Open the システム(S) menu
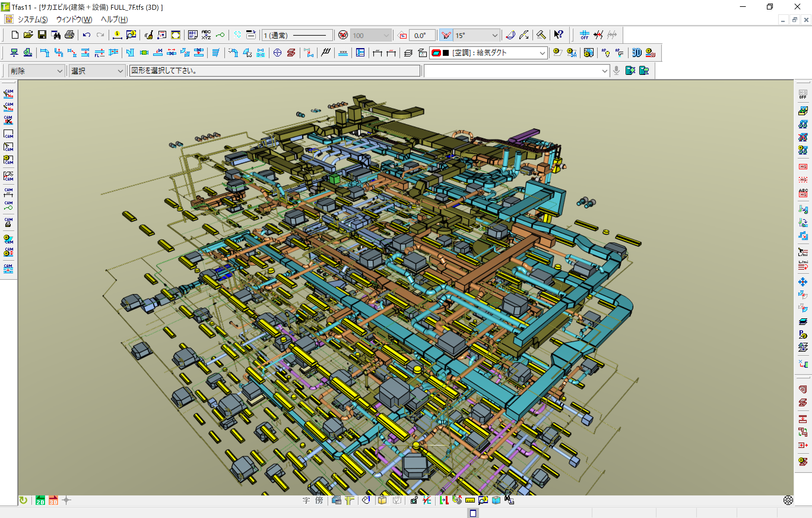Viewport: 812px width, 518px height. tap(33, 20)
